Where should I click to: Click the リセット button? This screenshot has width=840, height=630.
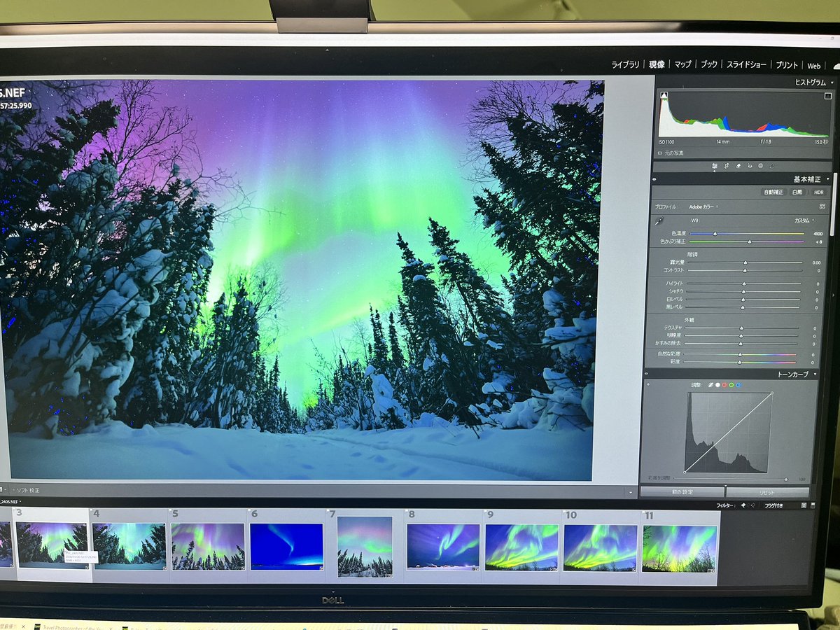click(x=767, y=492)
